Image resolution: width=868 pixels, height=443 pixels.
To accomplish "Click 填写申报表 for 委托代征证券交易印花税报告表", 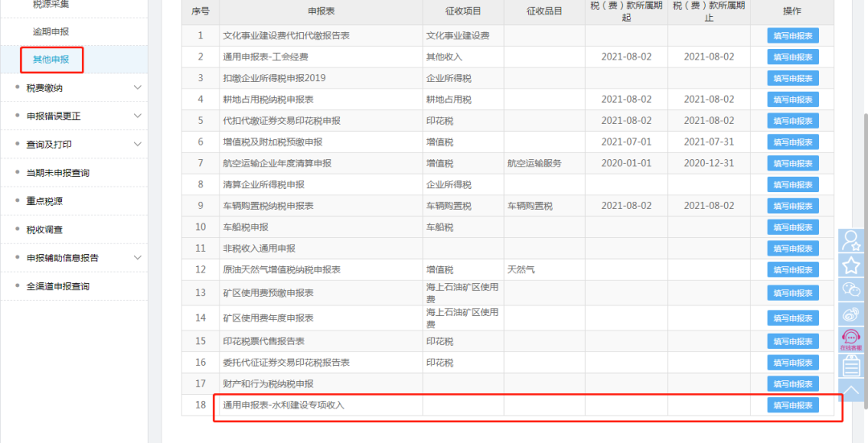I will coord(792,363).
